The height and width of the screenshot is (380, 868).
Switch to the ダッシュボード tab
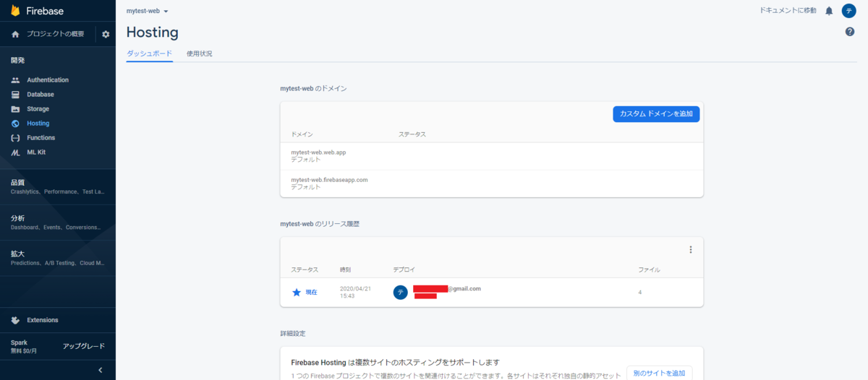click(149, 53)
